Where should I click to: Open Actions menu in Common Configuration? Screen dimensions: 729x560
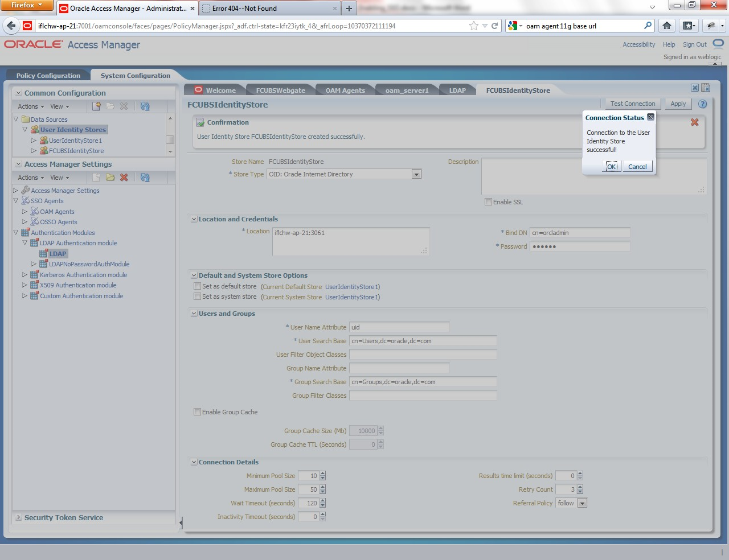[30, 106]
